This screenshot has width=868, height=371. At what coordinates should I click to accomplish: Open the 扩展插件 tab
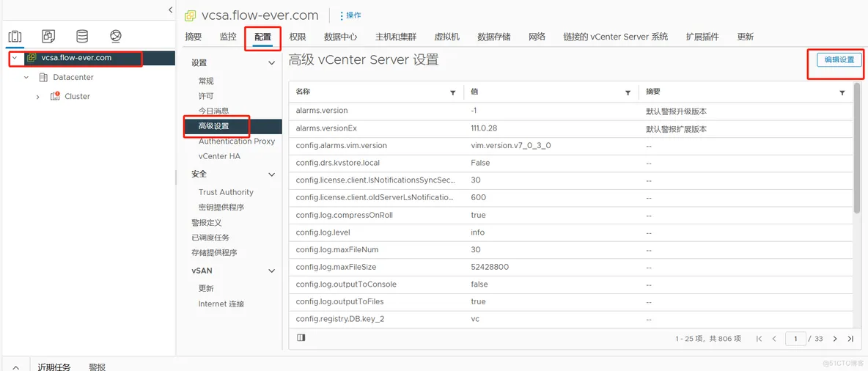click(x=702, y=37)
